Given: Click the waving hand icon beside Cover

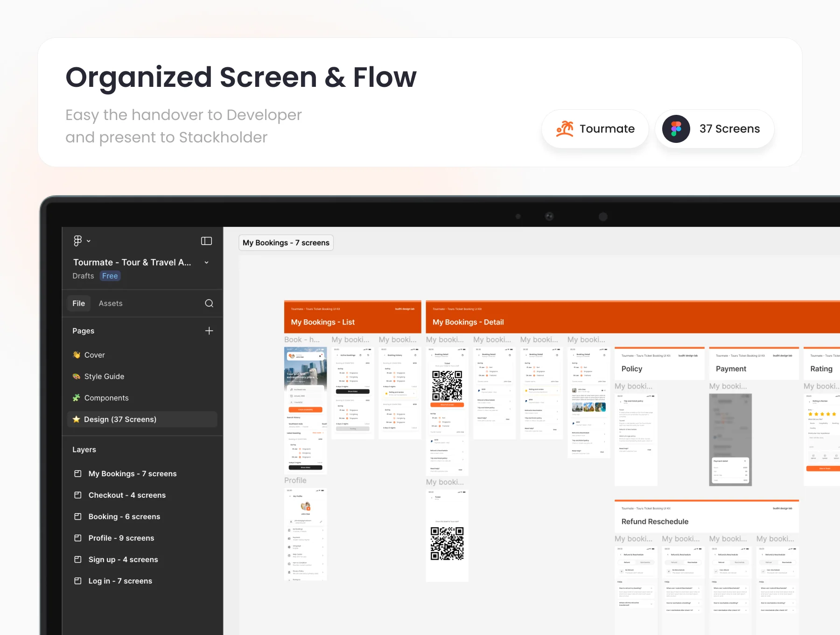Looking at the screenshot, I should (77, 355).
